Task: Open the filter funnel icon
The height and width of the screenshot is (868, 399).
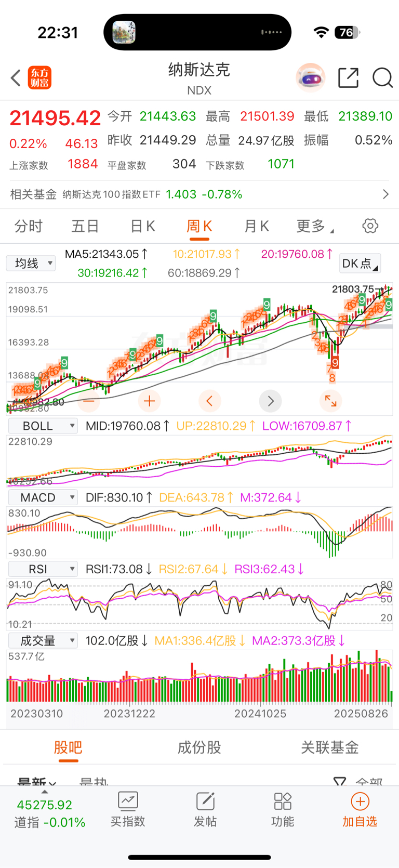Action: pyautogui.click(x=340, y=781)
